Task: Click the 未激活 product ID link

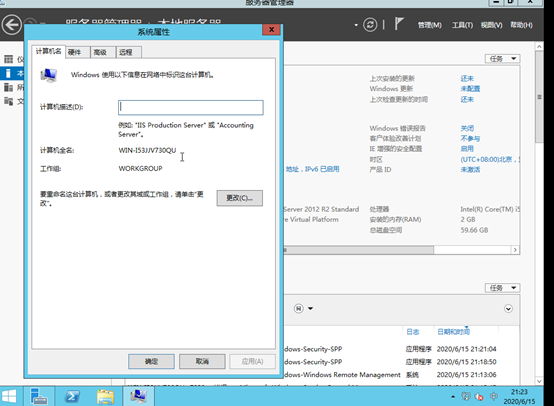Action: (x=470, y=170)
